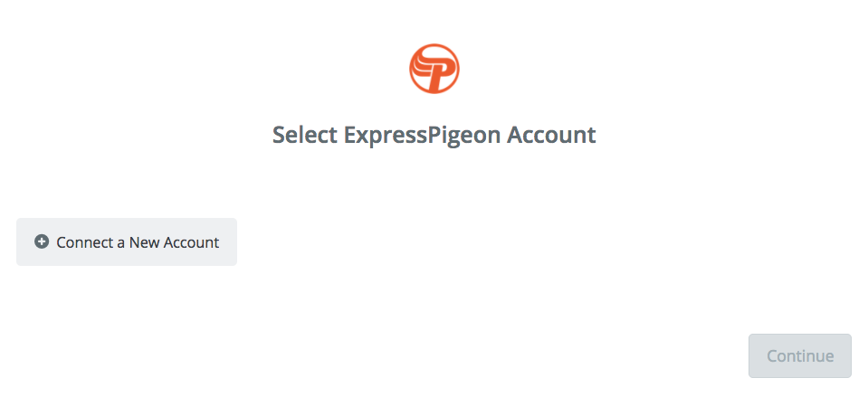Click the dark add-account plus circle
Image resolution: width=868 pixels, height=416 pixels.
(x=42, y=241)
